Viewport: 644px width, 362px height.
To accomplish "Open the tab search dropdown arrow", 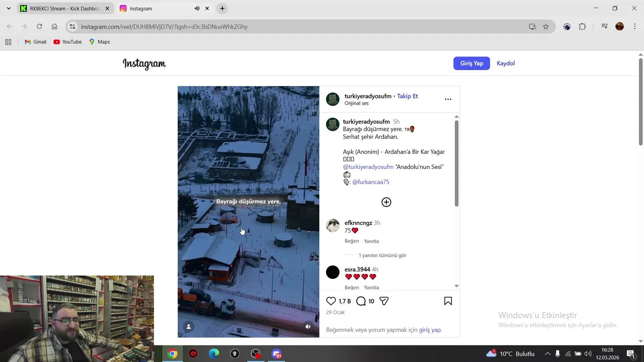I will click(8, 9).
